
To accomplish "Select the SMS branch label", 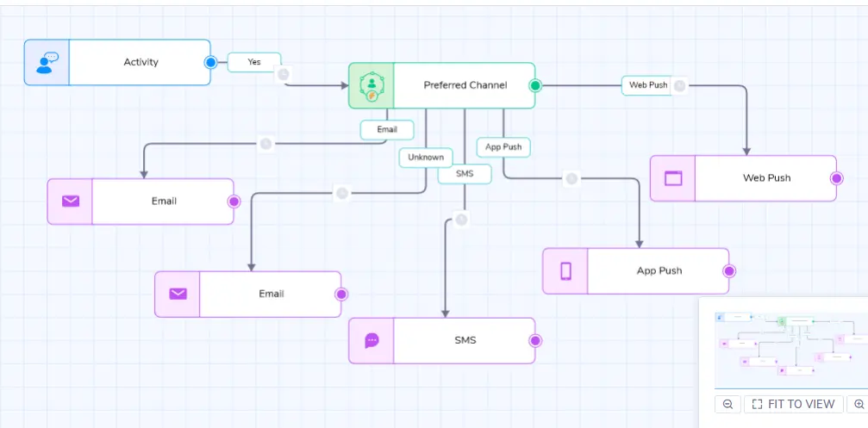I will pyautogui.click(x=465, y=174).
